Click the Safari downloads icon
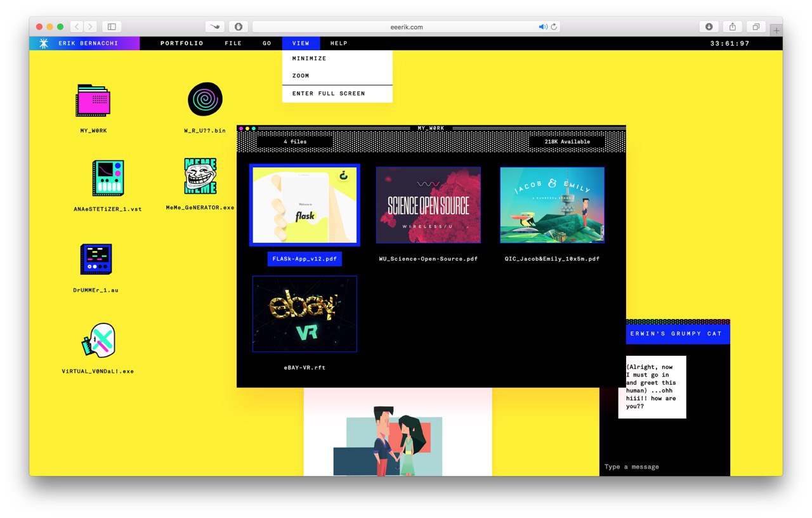The height and width of the screenshot is (518, 812). coord(709,27)
